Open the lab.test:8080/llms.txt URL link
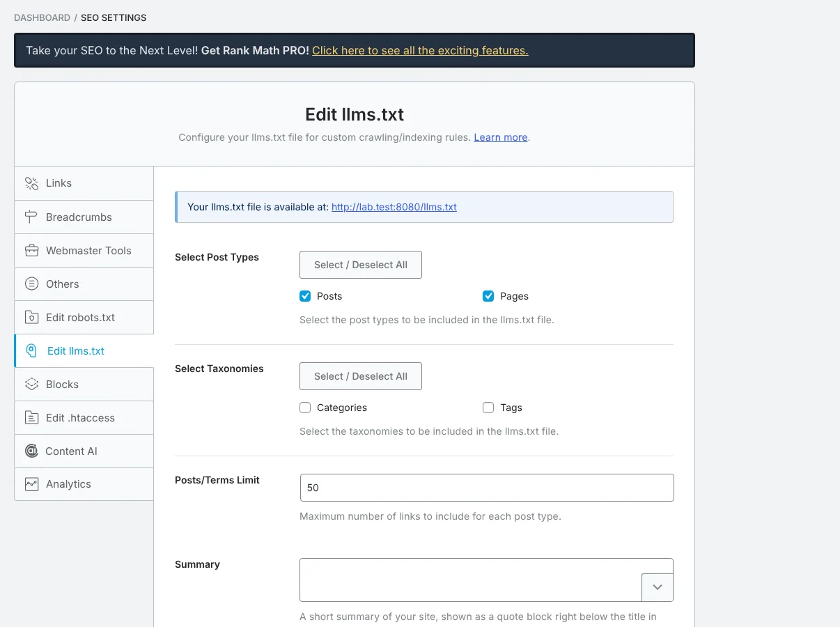The width and height of the screenshot is (840, 627). 394,207
